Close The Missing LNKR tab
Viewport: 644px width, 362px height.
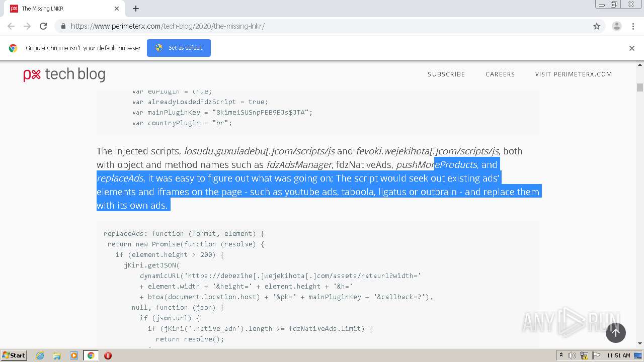tap(117, 9)
